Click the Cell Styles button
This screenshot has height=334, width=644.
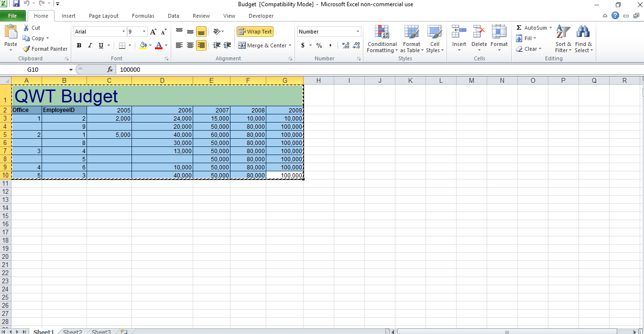click(x=435, y=39)
